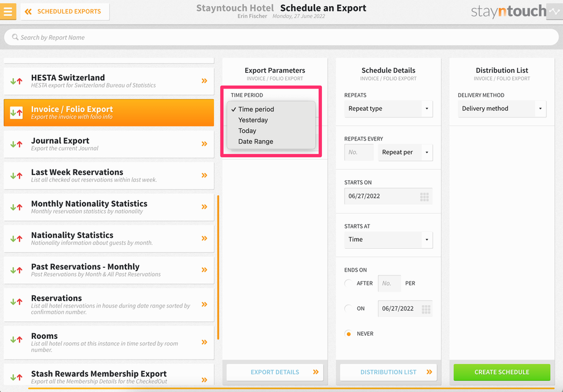Select Stash Rewards Membership Export title

click(x=99, y=374)
